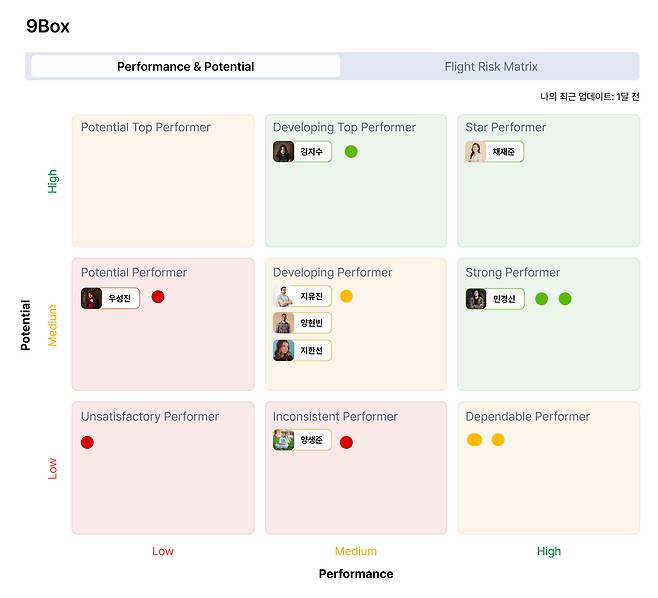
Task: Click red dot next to 우성진
Action: click(x=158, y=297)
